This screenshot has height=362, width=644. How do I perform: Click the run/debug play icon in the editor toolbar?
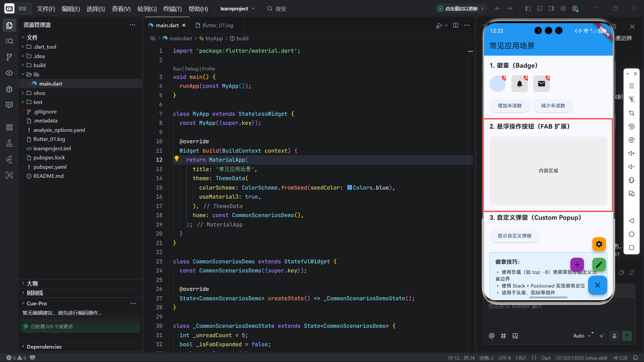point(439,25)
